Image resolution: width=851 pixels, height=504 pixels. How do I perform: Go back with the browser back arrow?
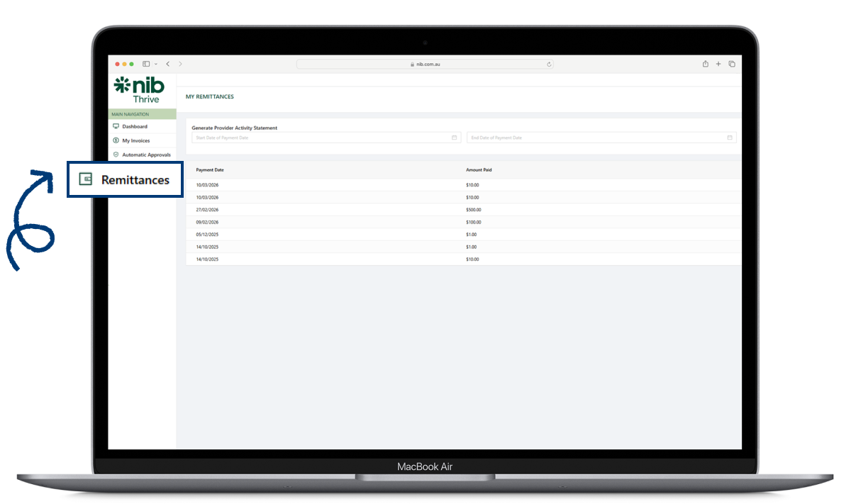(x=167, y=64)
